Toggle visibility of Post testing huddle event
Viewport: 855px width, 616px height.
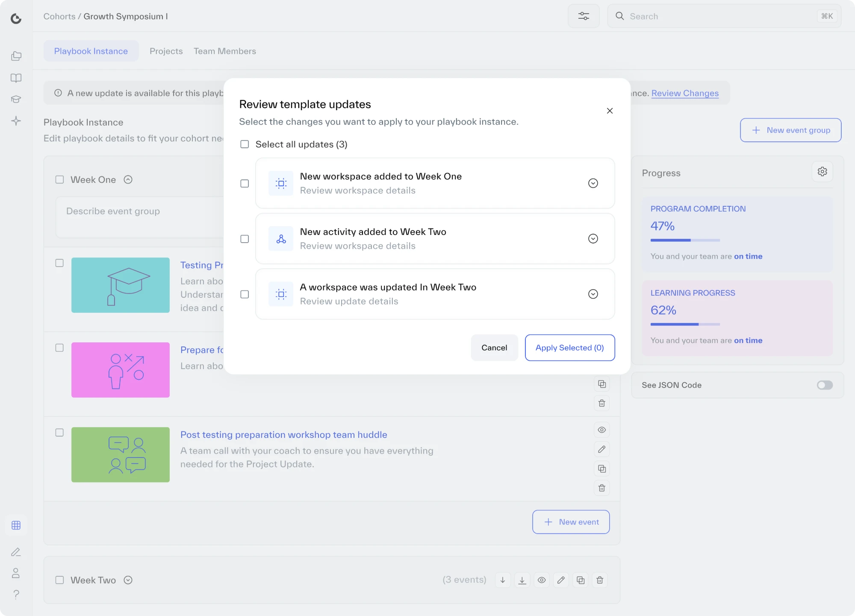[601, 430]
